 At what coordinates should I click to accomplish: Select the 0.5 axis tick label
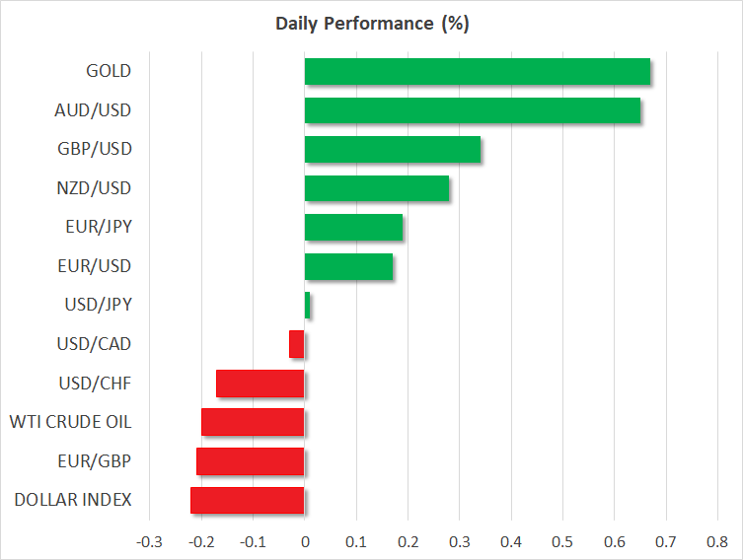coord(562,541)
